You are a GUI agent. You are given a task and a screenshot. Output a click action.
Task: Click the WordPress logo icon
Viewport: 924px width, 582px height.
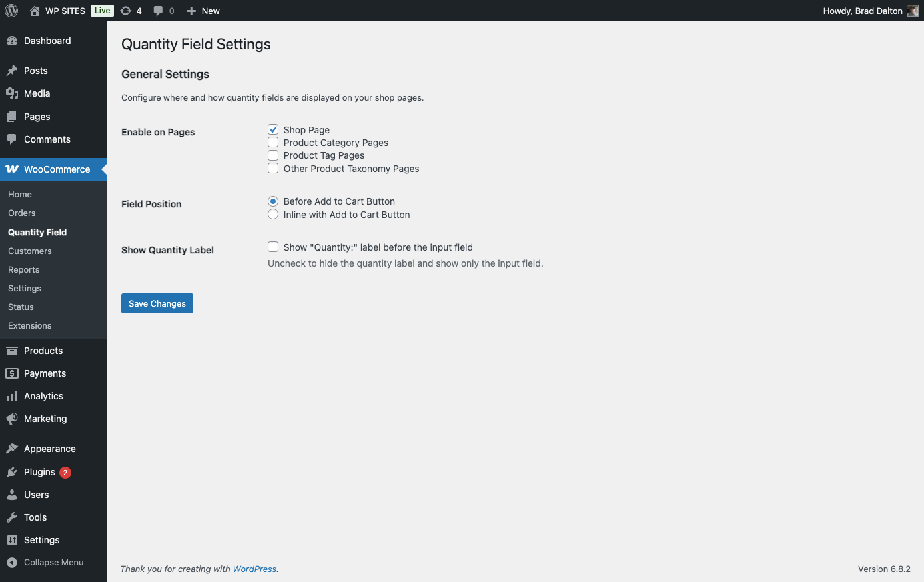click(x=11, y=11)
